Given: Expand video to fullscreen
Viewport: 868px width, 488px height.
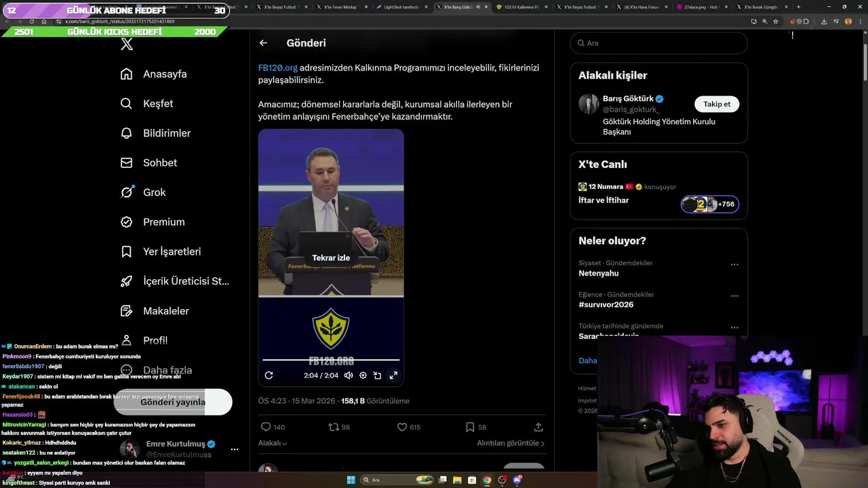Looking at the screenshot, I should tap(393, 375).
